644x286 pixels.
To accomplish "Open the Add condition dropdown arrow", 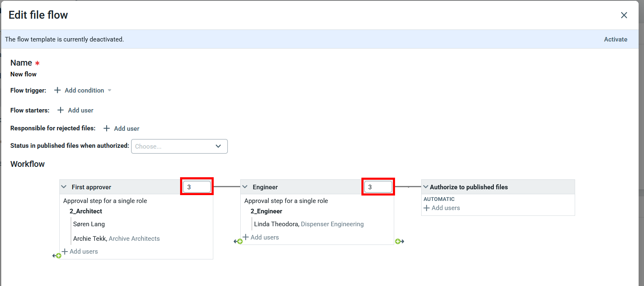I will 110,90.
